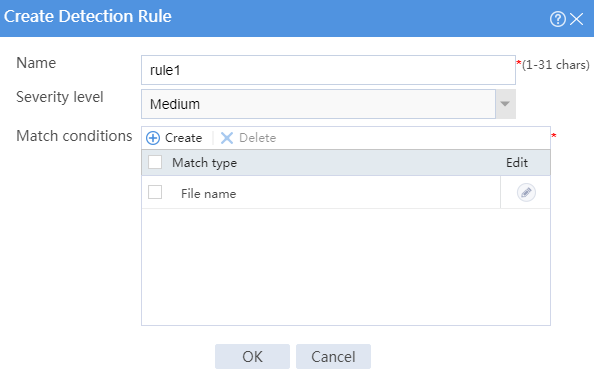
Task: Click the Edit column header
Action: [x=517, y=163]
